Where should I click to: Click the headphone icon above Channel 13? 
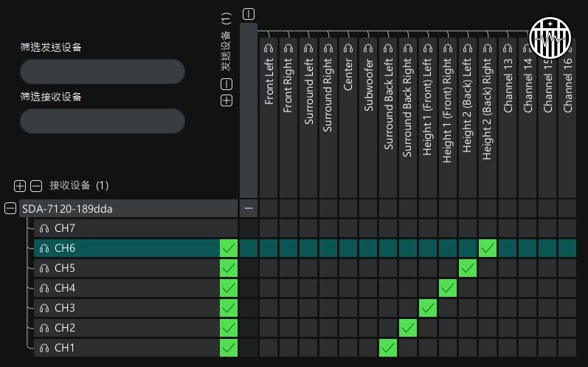508,47
